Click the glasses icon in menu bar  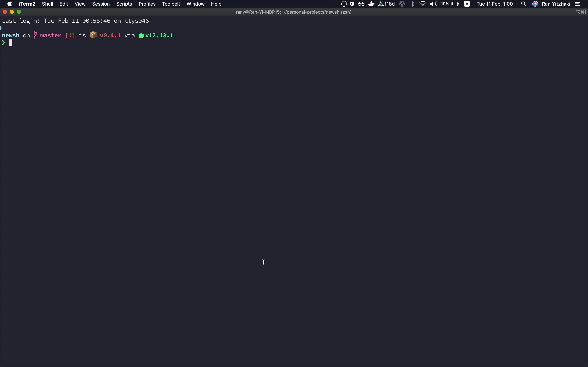point(361,4)
